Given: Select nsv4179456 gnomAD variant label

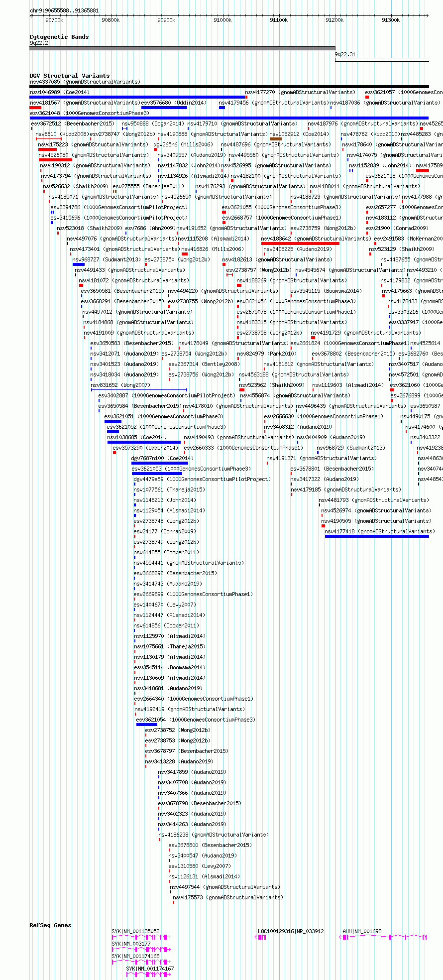Looking at the screenshot, I should point(274,103).
